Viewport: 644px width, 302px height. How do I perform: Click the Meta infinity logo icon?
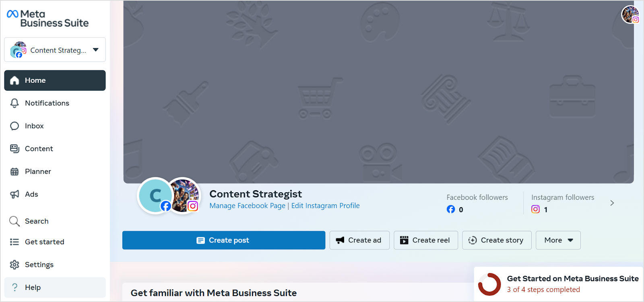(12, 14)
